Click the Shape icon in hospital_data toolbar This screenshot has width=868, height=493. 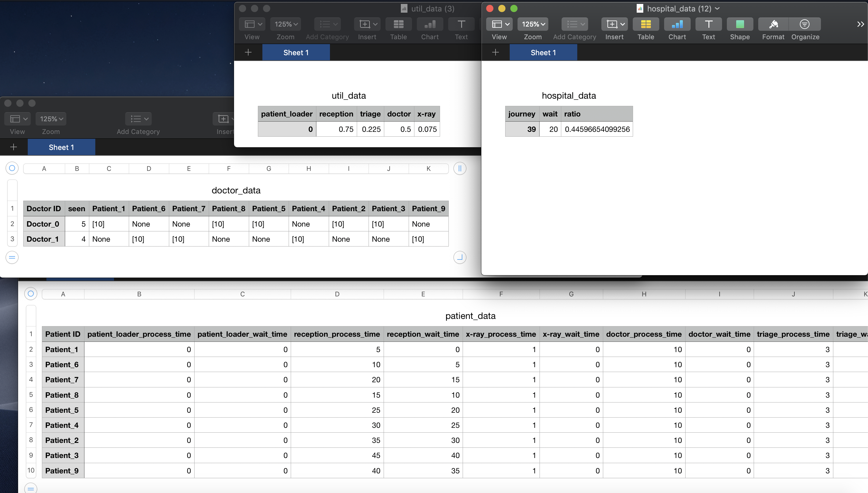[740, 24]
